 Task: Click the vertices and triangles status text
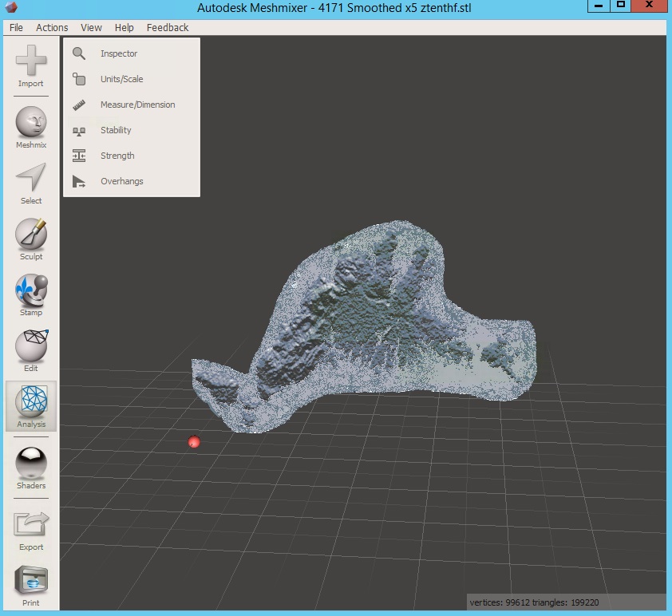534,602
